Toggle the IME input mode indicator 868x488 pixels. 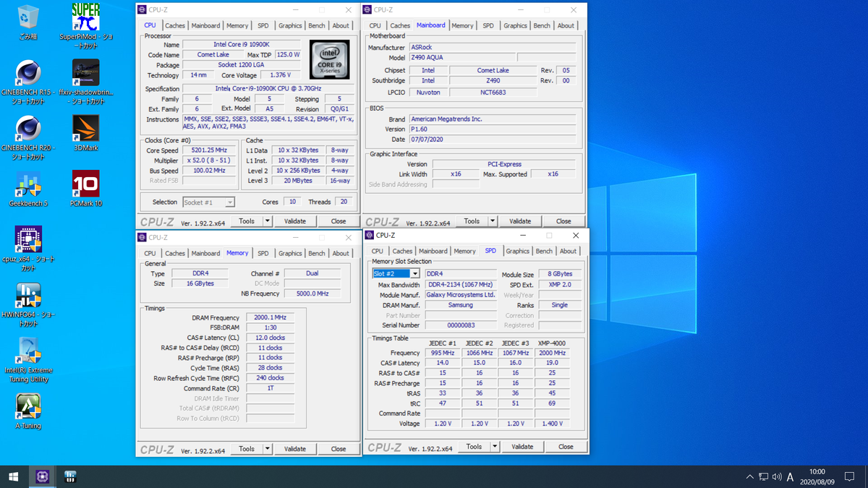tap(790, 477)
